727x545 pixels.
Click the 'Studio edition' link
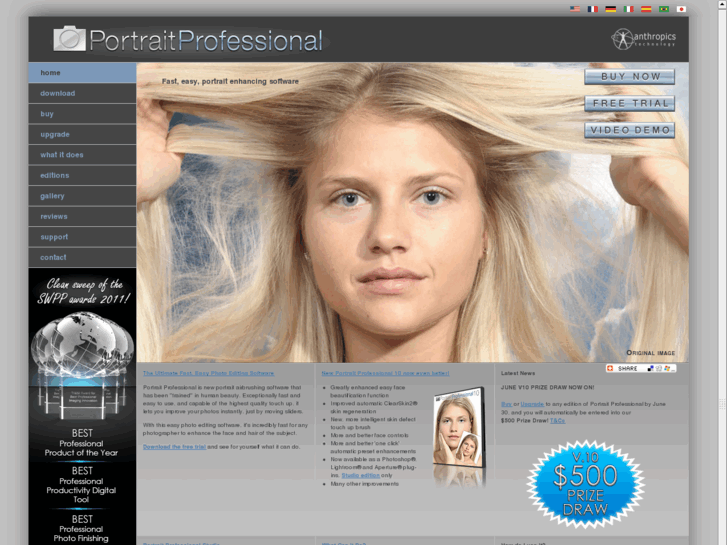pyautogui.click(x=360, y=475)
